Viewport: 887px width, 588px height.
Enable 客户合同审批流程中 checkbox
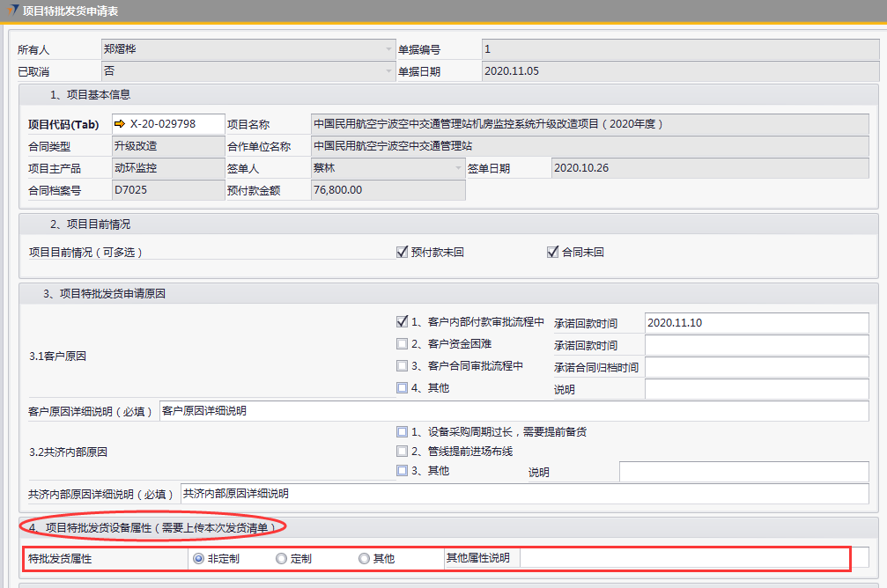[x=403, y=366]
